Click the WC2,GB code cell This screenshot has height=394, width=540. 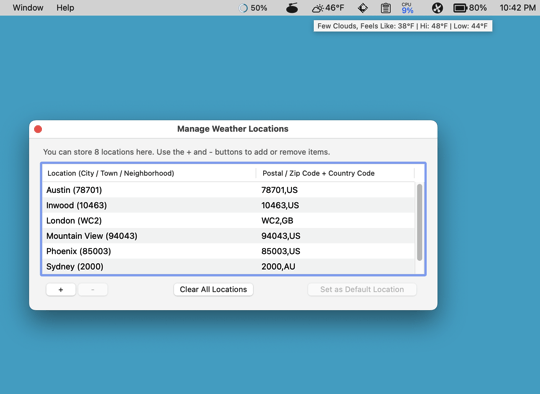point(277,221)
